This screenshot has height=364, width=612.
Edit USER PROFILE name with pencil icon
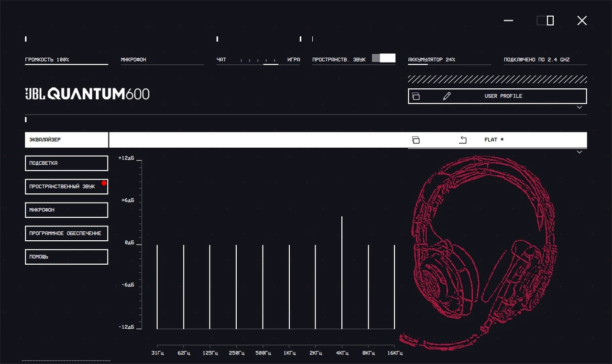tap(447, 96)
